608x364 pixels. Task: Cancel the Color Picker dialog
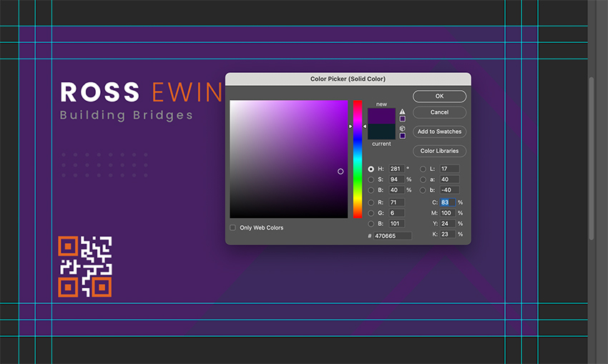coord(439,112)
